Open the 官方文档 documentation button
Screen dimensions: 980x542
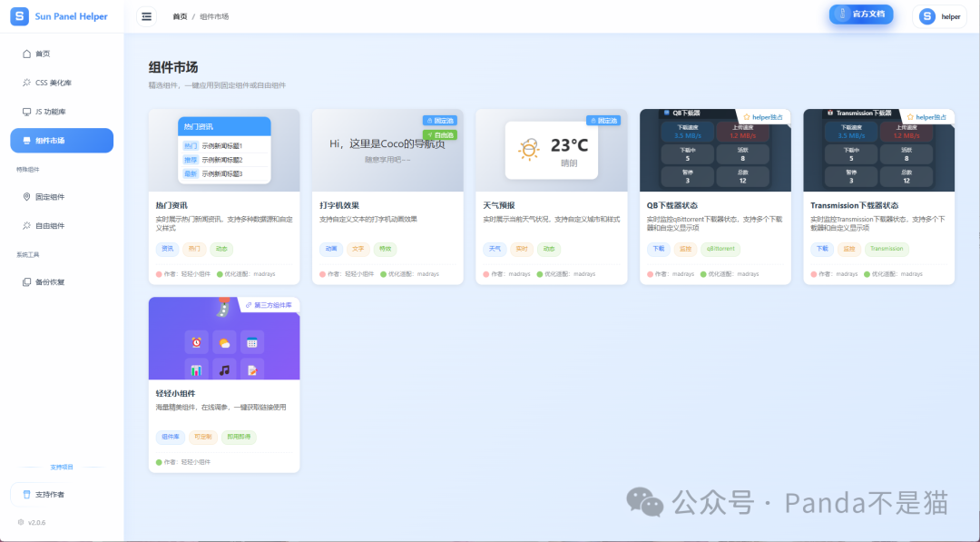point(860,14)
